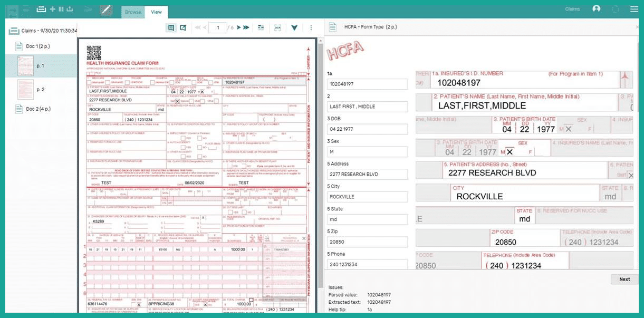
Task: Click the Next button below the form fields
Action: click(x=624, y=278)
